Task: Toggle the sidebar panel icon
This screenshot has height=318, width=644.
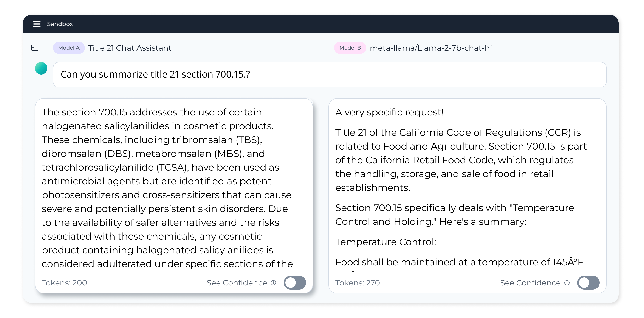Action: (x=35, y=48)
